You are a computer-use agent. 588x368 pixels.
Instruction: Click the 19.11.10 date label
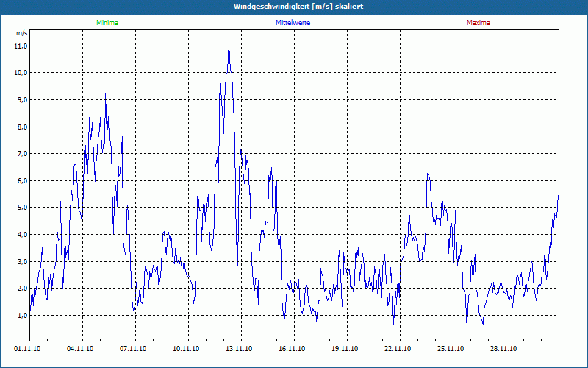point(345,349)
